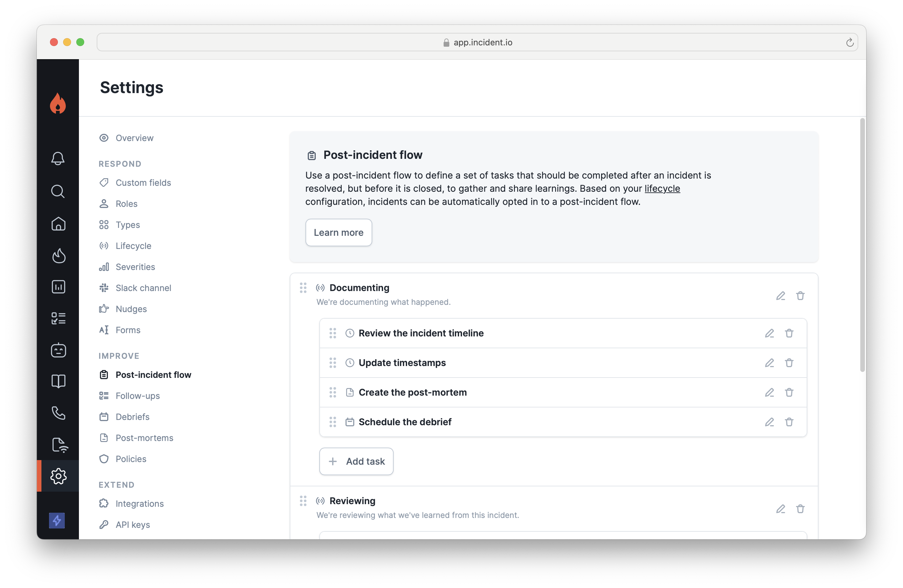Go to home icon in the dark sidebar
903x588 pixels.
tap(58, 223)
